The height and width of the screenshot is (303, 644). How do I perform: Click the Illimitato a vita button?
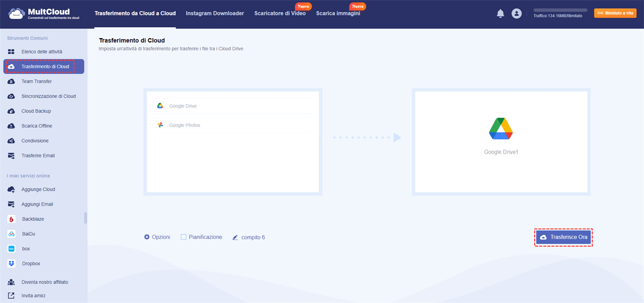click(615, 13)
